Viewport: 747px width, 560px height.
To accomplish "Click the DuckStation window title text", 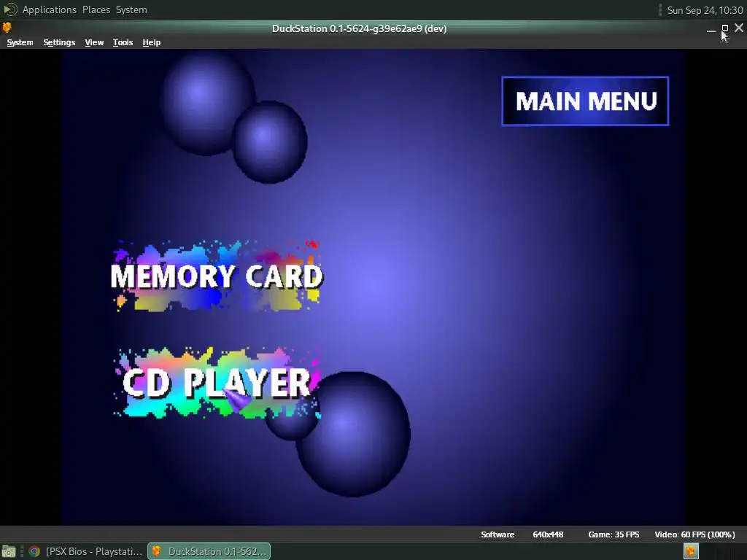I will 359,28.
